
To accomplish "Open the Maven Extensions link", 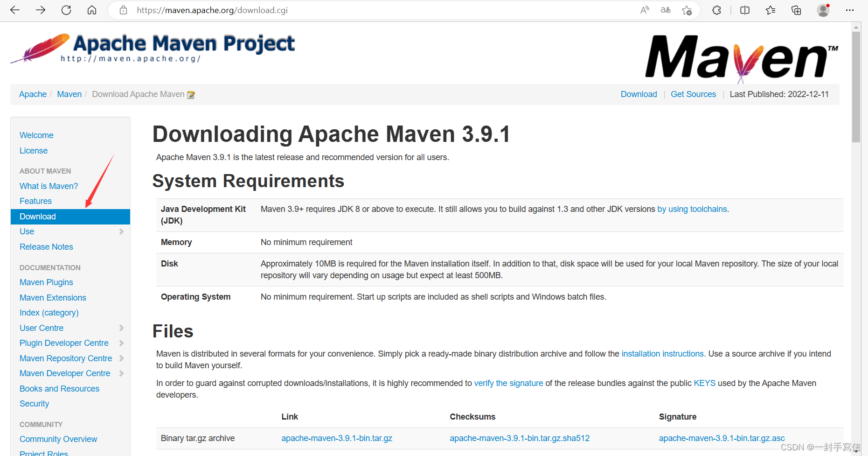I will pyautogui.click(x=53, y=298).
